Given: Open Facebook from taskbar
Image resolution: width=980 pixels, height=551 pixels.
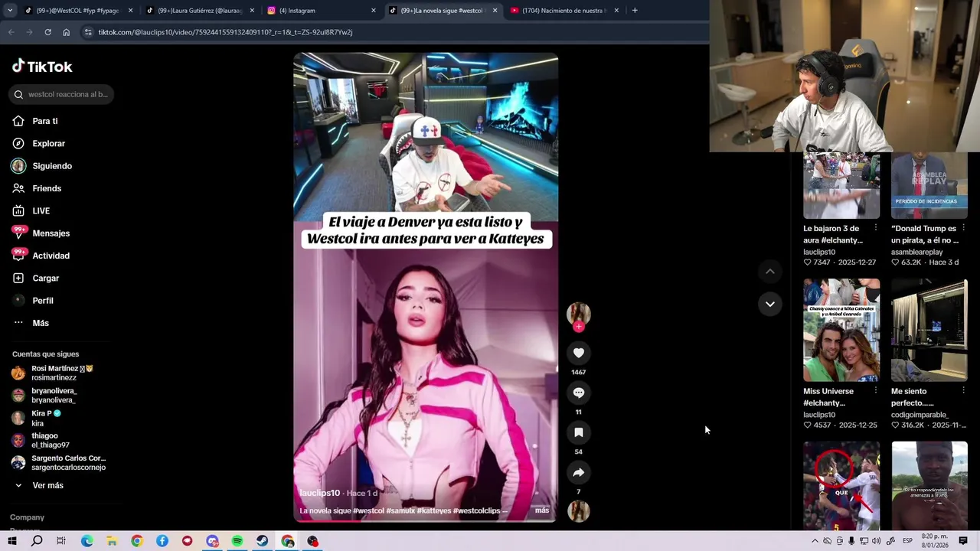Looking at the screenshot, I should [x=162, y=541].
